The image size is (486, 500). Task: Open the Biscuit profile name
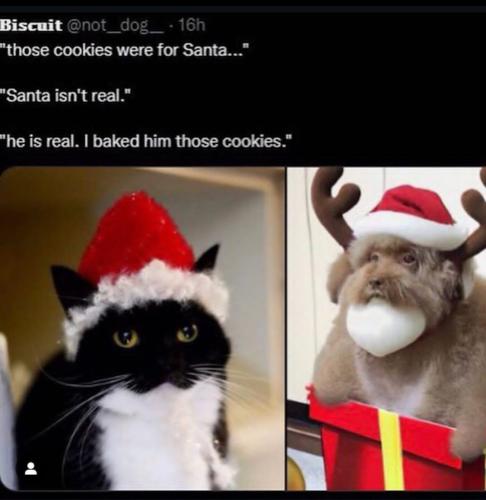pyautogui.click(x=31, y=25)
